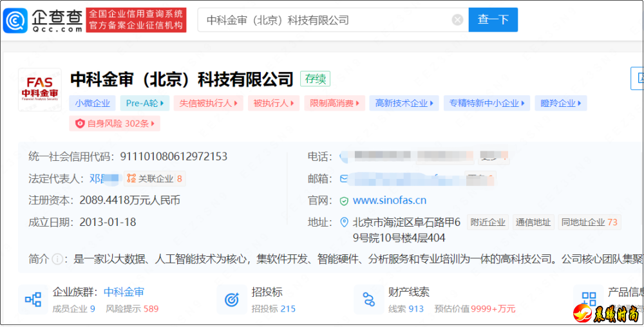644x327 pixels.
Task: Expand the 限制高消费 tag
Action: 334,104
